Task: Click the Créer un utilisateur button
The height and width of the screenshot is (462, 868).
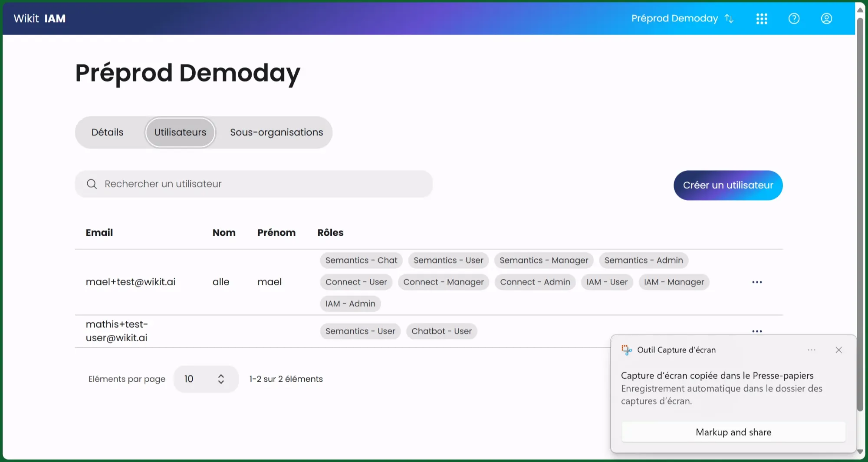Action: (x=728, y=185)
